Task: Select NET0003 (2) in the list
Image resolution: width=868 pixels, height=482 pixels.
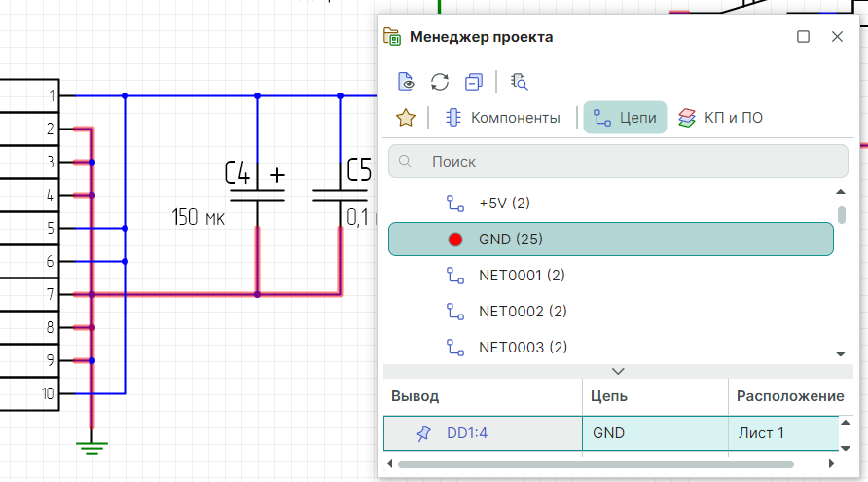Action: click(523, 347)
